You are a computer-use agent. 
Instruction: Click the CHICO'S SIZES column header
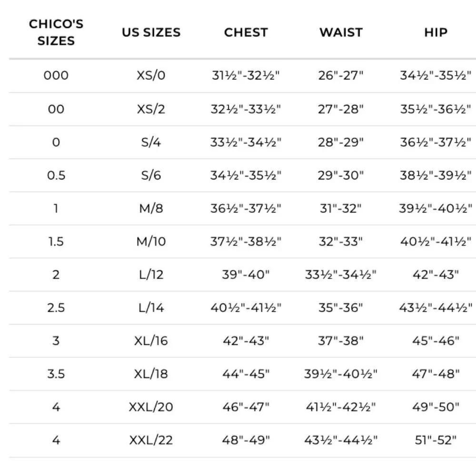click(x=56, y=32)
